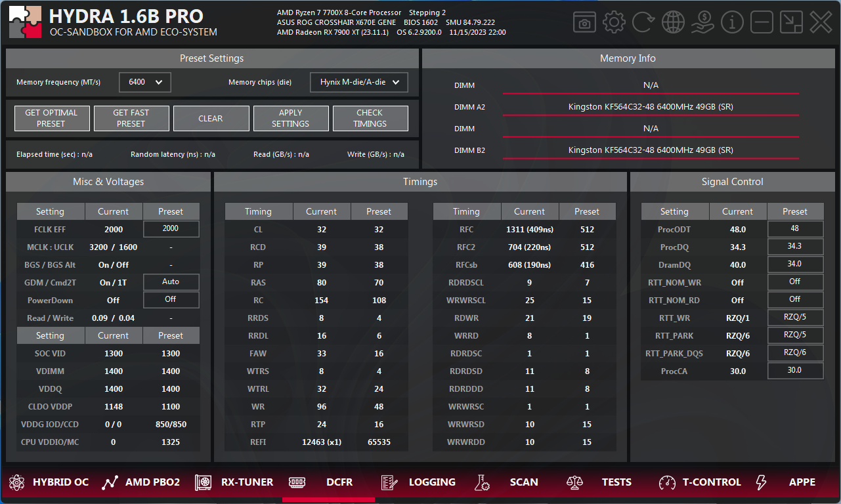Click the GDM / Cmd2T preset box showing Auto

[171, 282]
